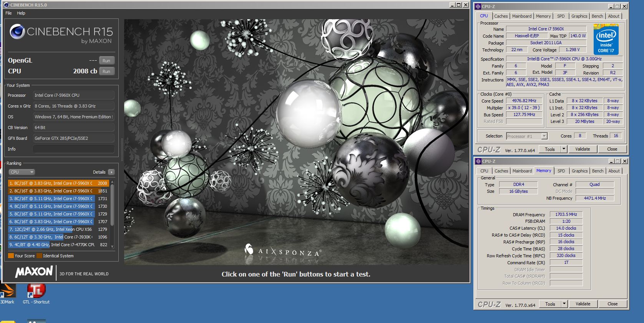This screenshot has height=323, width=644.
Task: Select ranking entry 1 with score 2008
Action: (x=58, y=183)
